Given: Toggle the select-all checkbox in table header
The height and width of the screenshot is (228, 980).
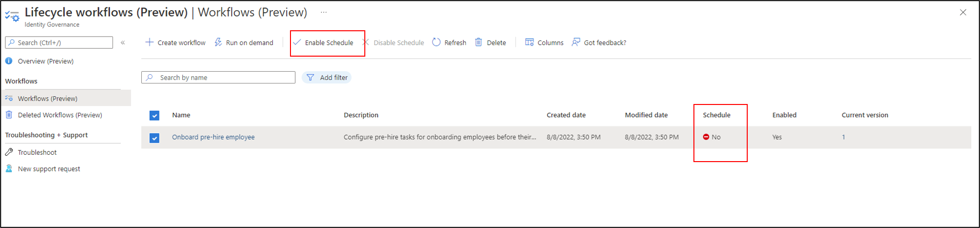Looking at the screenshot, I should click(x=155, y=116).
